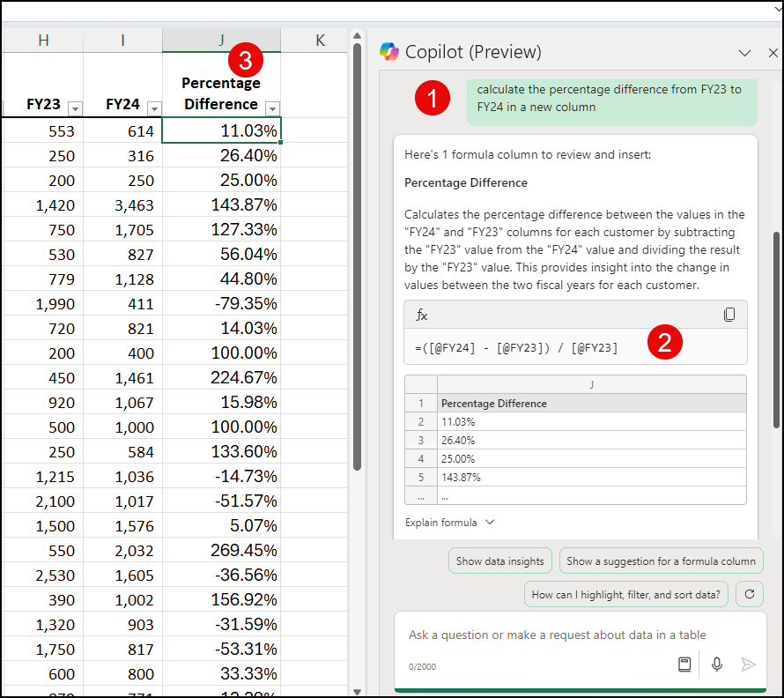Select column J header
This screenshot has width=784, height=698.
[221, 40]
